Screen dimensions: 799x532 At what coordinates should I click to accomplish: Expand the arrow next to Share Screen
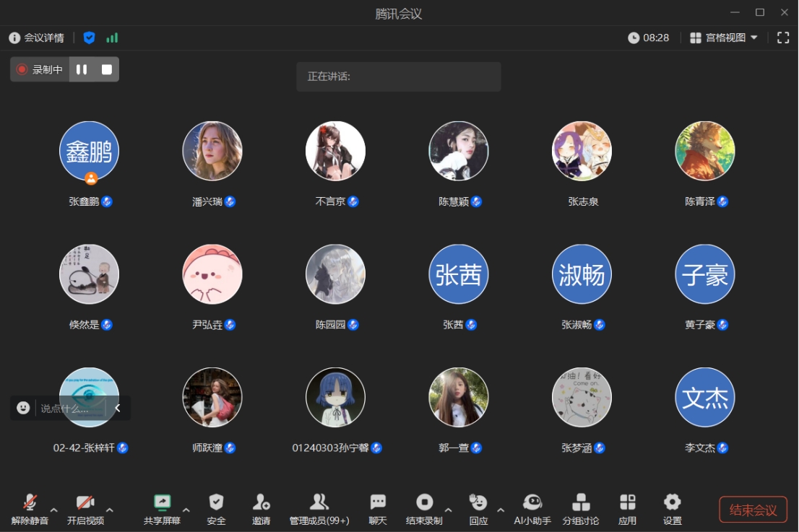click(186, 510)
